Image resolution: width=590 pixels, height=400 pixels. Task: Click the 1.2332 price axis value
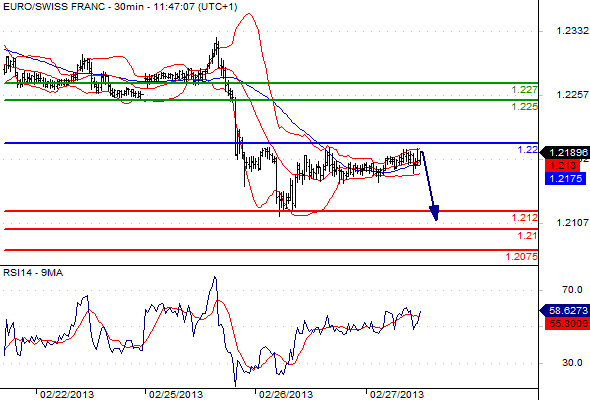click(x=572, y=31)
